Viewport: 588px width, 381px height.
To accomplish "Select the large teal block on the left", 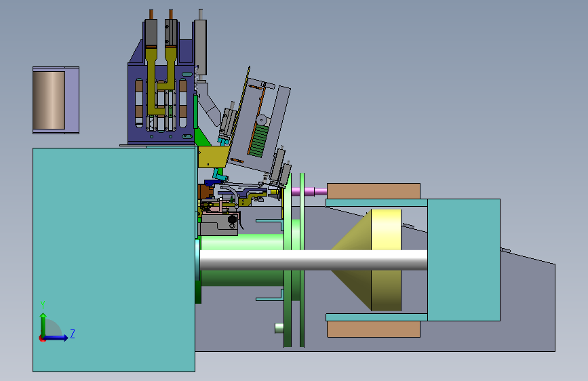I will tap(114, 260).
